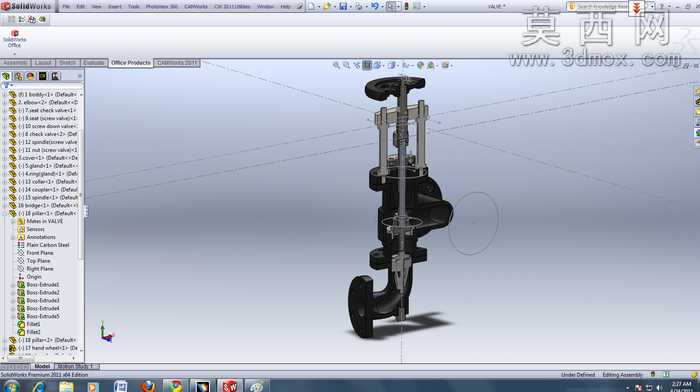Open View Orientation in view toolbar
700x392 pixels.
378,66
